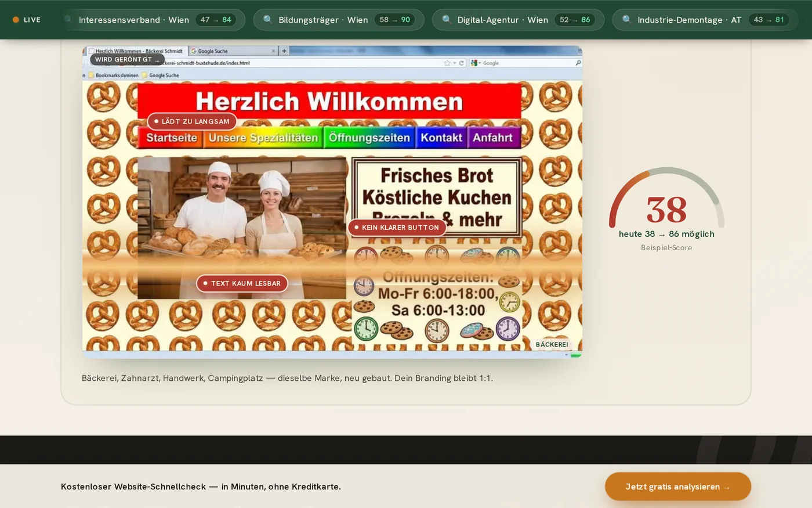Image resolution: width=812 pixels, height=508 pixels.
Task: Click the magnifier icon in the Digital-Agentur chip
Action: 447,20
